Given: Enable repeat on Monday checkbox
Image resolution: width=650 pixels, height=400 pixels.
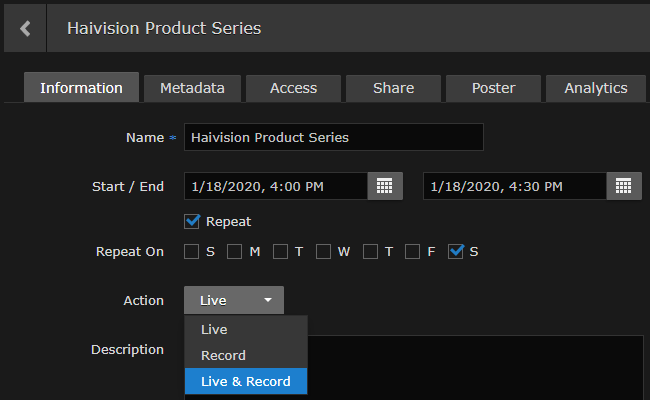Looking at the screenshot, I should (235, 251).
